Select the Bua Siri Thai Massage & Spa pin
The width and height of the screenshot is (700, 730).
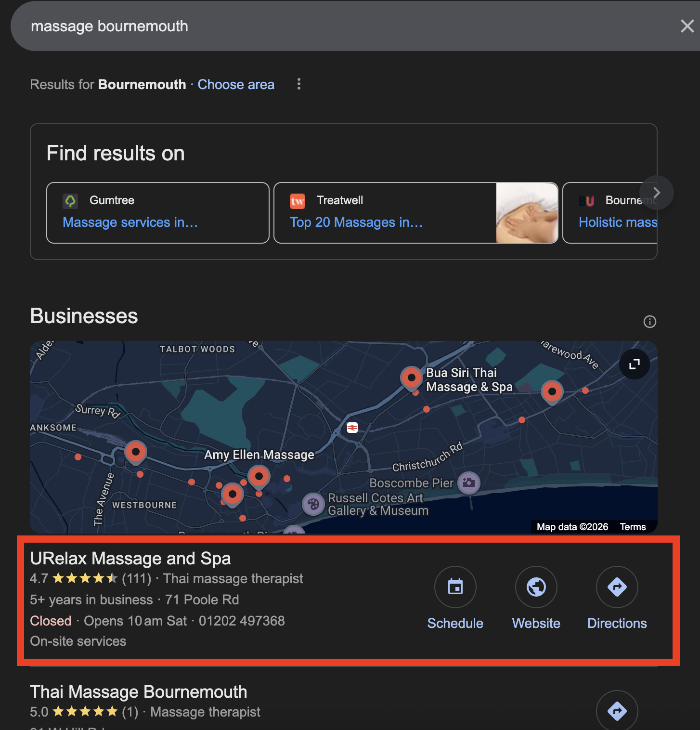[x=412, y=378]
